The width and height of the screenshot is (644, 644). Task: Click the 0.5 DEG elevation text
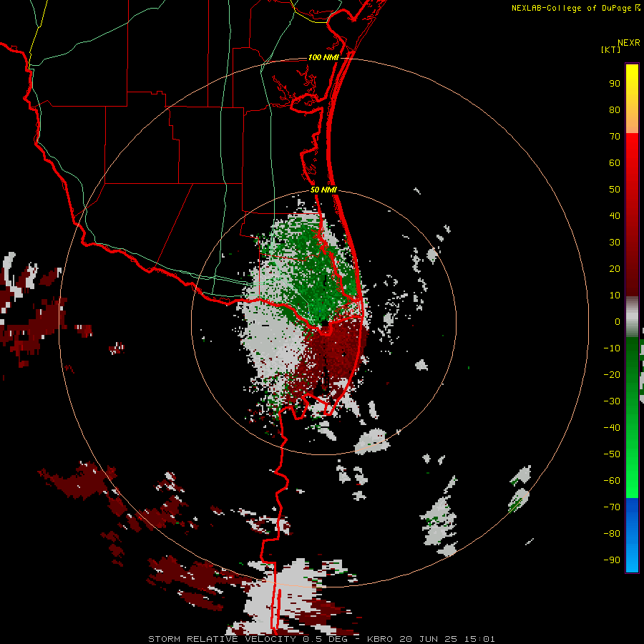[326, 639]
